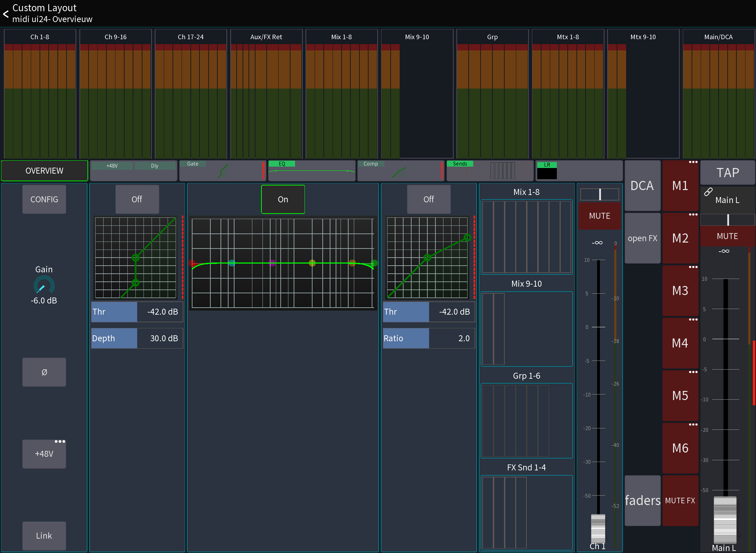Mute channel Ch 1
The height and width of the screenshot is (553, 756).
[x=600, y=216]
